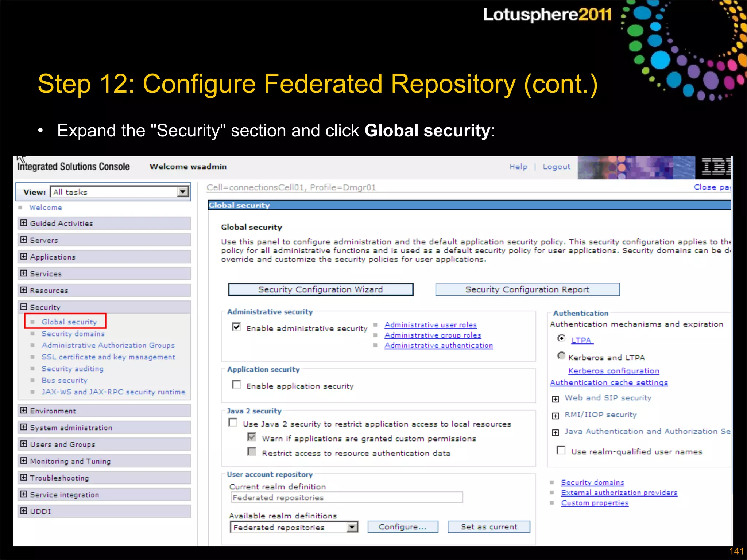Click the IBM logo

click(x=716, y=167)
